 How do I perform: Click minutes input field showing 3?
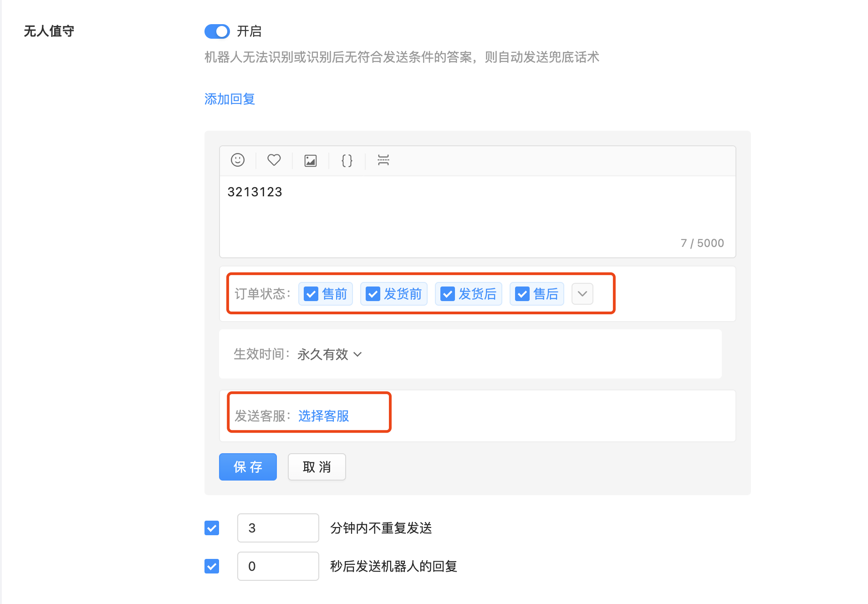click(x=278, y=528)
